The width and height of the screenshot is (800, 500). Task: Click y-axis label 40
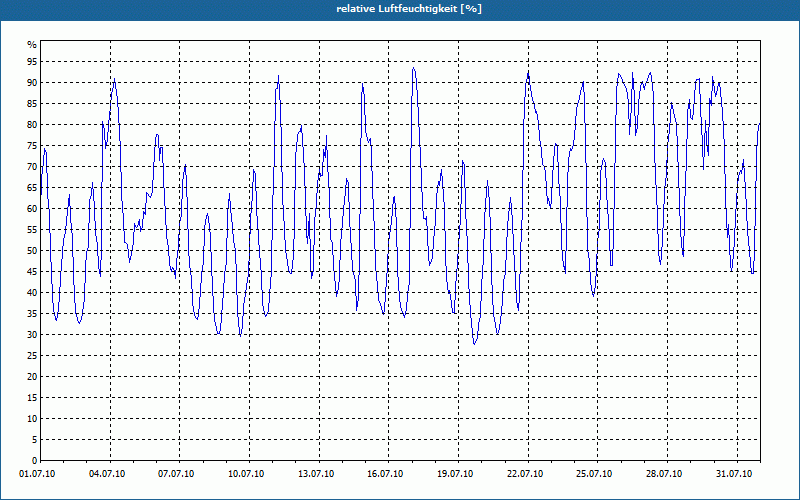[32, 292]
